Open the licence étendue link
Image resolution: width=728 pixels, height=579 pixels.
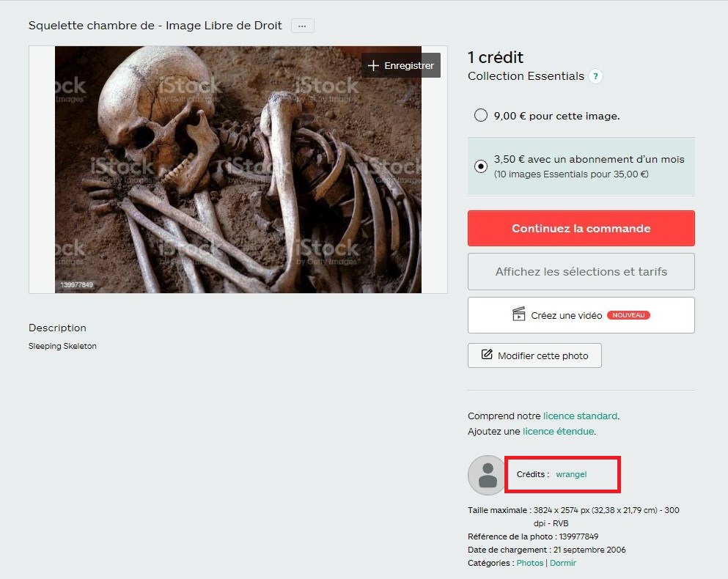click(558, 432)
